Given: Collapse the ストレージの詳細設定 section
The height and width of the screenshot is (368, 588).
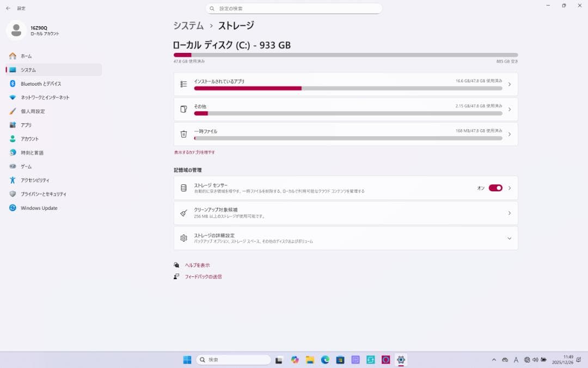Looking at the screenshot, I should pyautogui.click(x=510, y=238).
